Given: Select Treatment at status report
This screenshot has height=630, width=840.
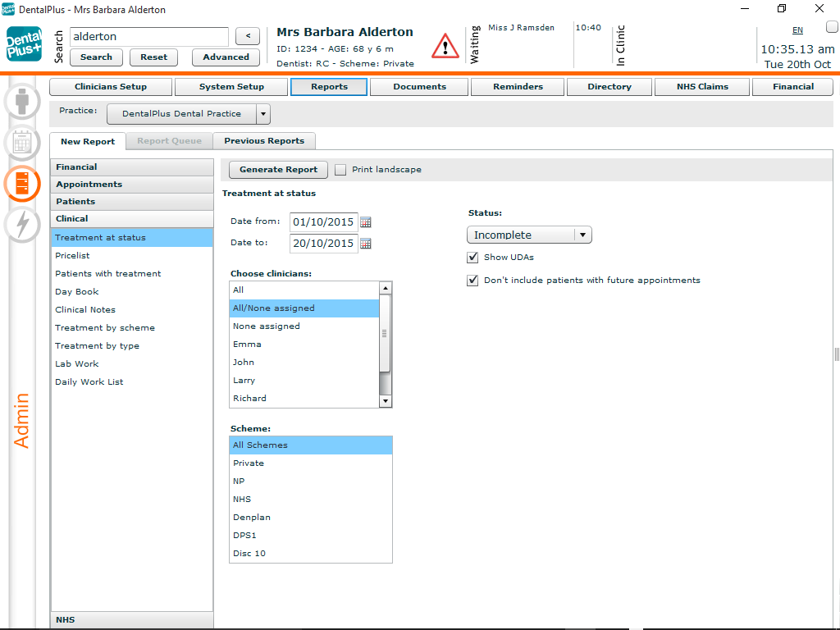Looking at the screenshot, I should [x=132, y=238].
